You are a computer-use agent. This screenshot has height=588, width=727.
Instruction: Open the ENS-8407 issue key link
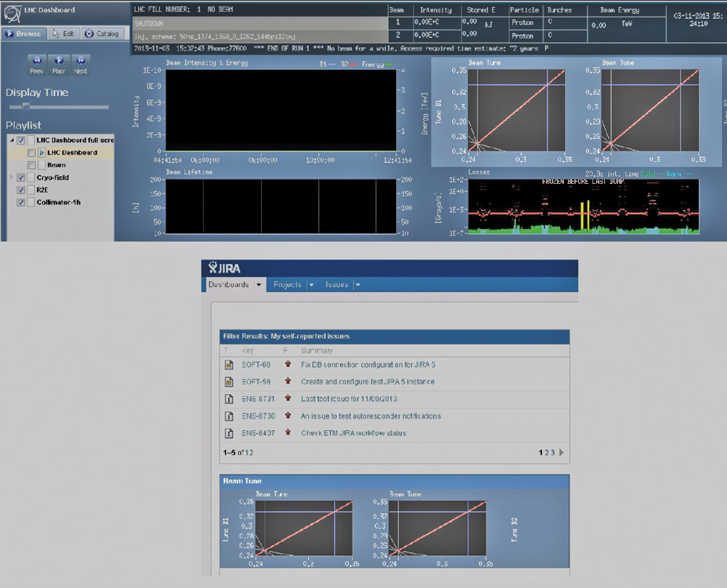[258, 433]
